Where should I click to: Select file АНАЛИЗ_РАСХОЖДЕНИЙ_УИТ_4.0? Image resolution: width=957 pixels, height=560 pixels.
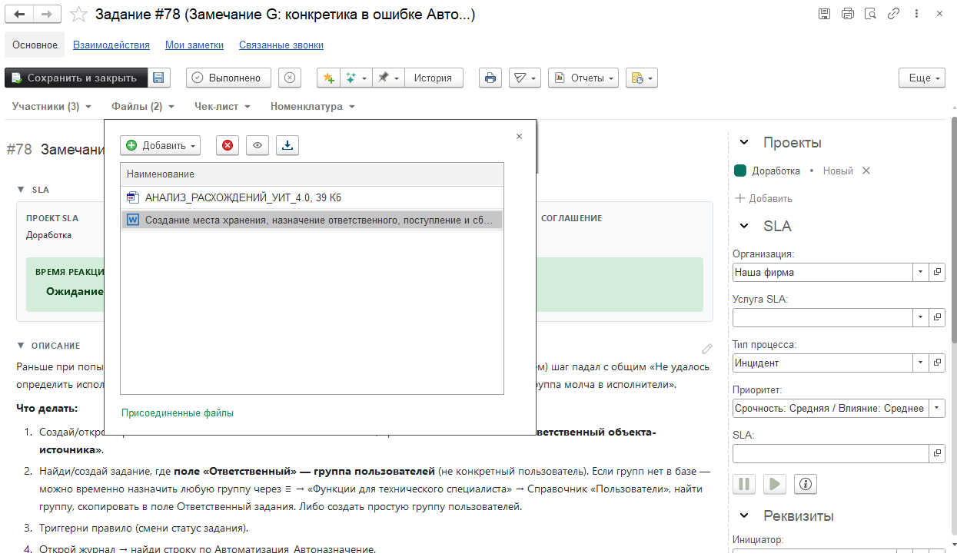[311, 197]
